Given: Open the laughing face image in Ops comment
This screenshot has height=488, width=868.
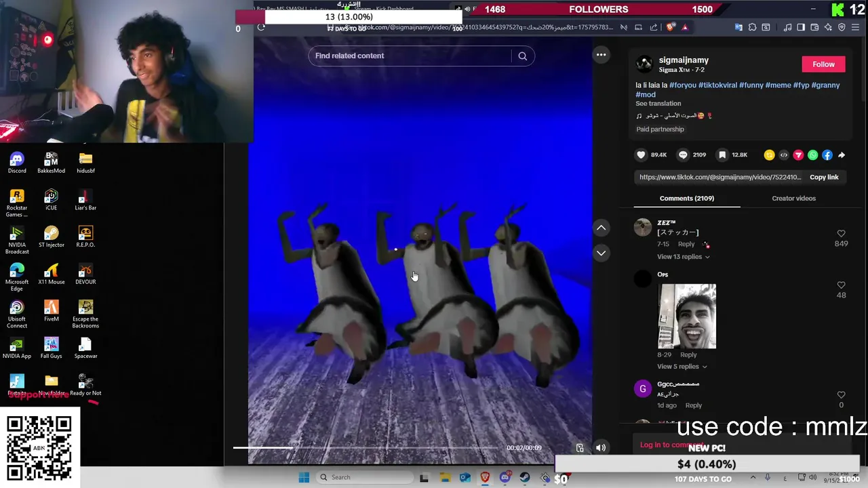Looking at the screenshot, I should (x=687, y=317).
